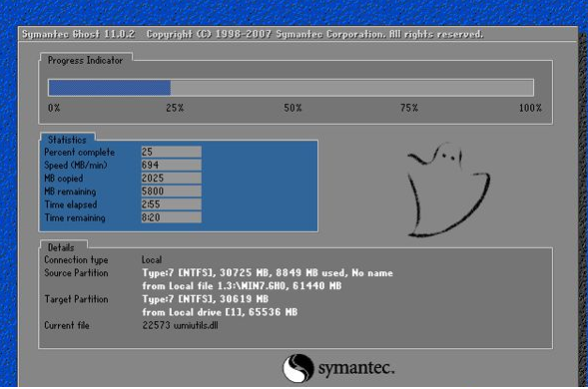Click the MB remaining value 5800
The height and width of the screenshot is (389, 588).
pyautogui.click(x=172, y=192)
